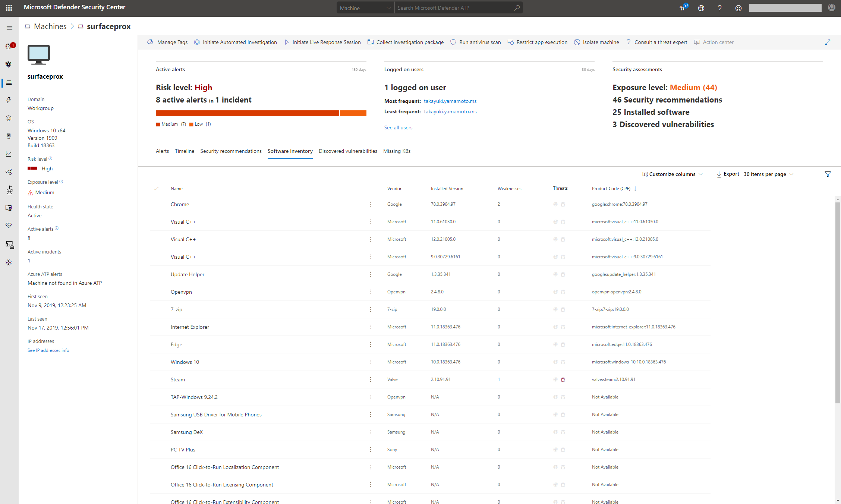The height and width of the screenshot is (504, 841).
Task: Open the Machine search scope dropdown
Action: 365,8
